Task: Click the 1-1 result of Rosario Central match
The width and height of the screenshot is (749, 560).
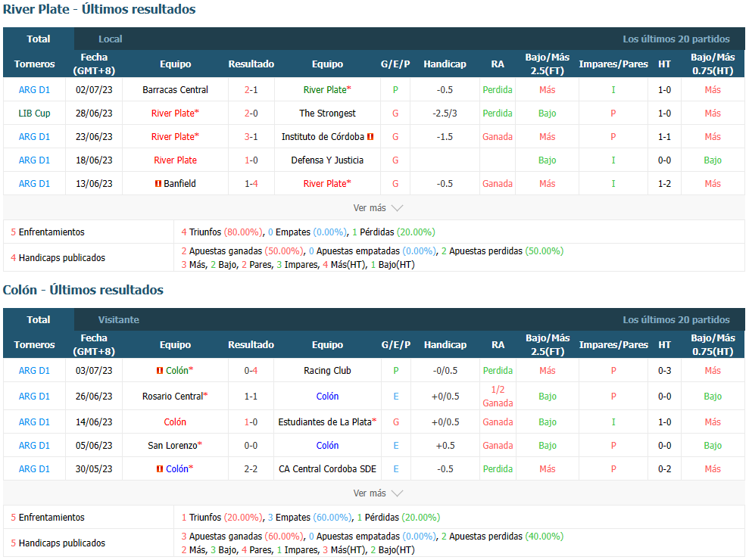Action: (251, 397)
